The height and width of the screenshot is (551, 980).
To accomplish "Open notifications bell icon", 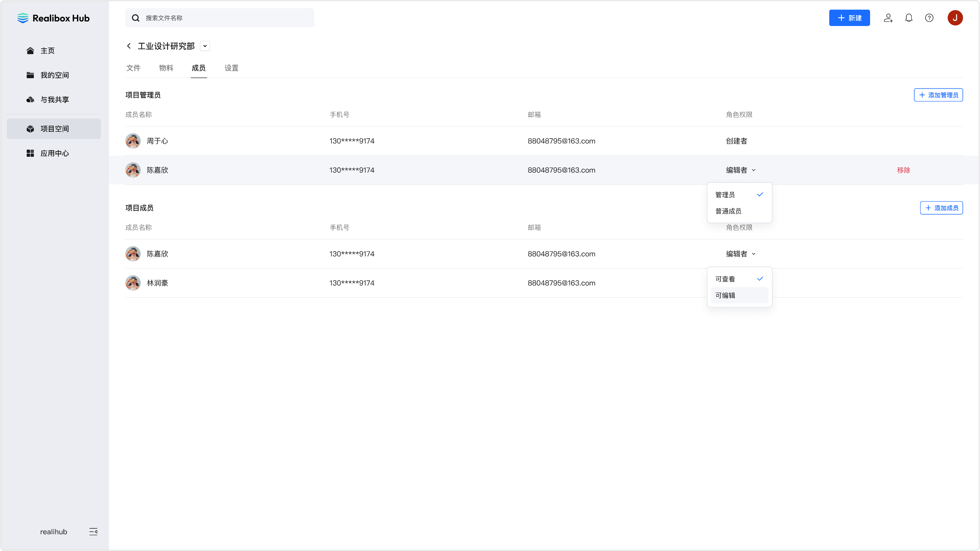I will [909, 18].
